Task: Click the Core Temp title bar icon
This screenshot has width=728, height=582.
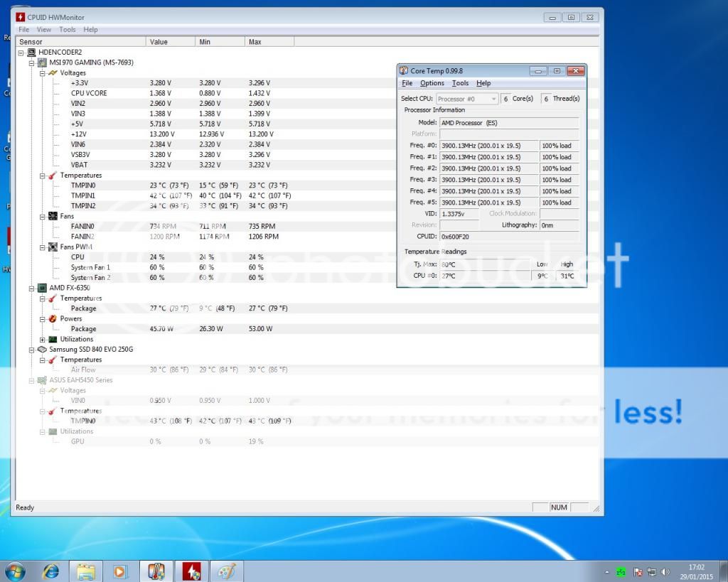Action: [x=404, y=70]
